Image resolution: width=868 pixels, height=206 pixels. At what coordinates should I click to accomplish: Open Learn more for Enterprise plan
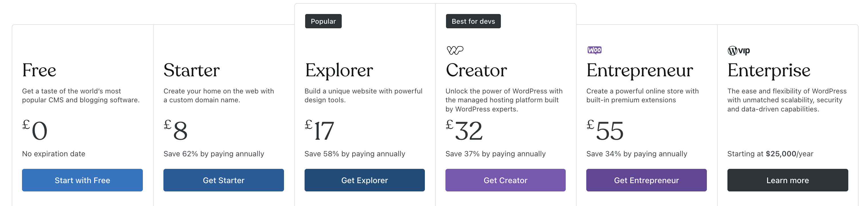coord(788,180)
